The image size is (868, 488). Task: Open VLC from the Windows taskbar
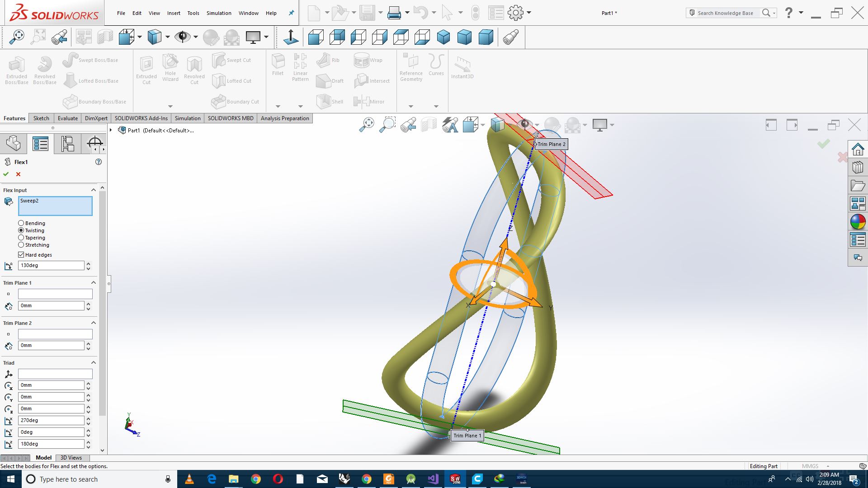(189, 479)
